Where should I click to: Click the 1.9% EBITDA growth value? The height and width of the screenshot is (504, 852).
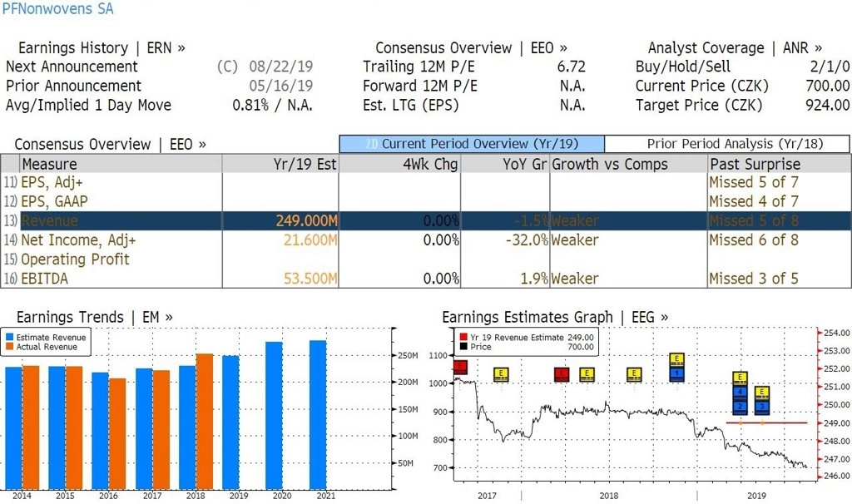[x=534, y=279]
